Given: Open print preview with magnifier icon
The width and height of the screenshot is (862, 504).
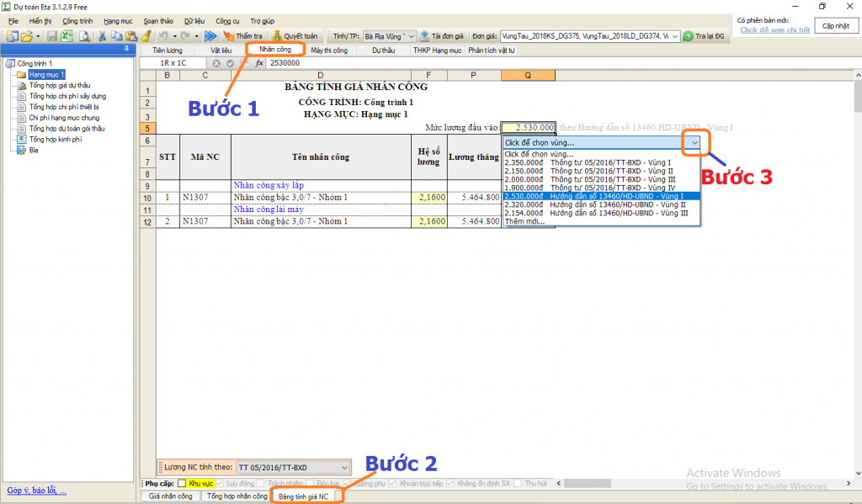Looking at the screenshot, I should pyautogui.click(x=83, y=36).
